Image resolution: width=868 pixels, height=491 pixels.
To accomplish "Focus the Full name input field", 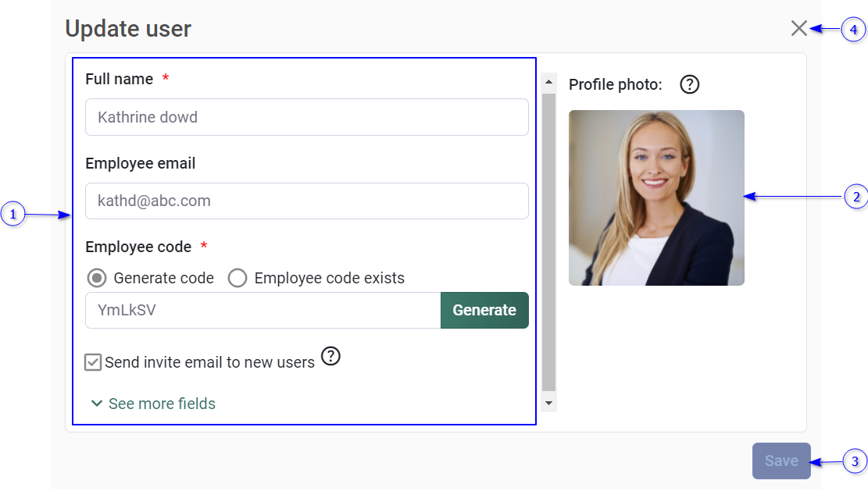I will [306, 117].
